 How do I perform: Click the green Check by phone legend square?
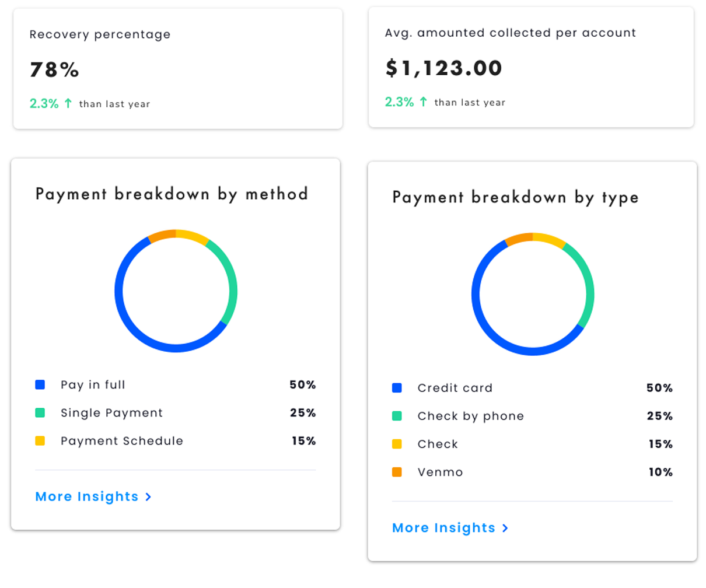pyautogui.click(x=397, y=416)
